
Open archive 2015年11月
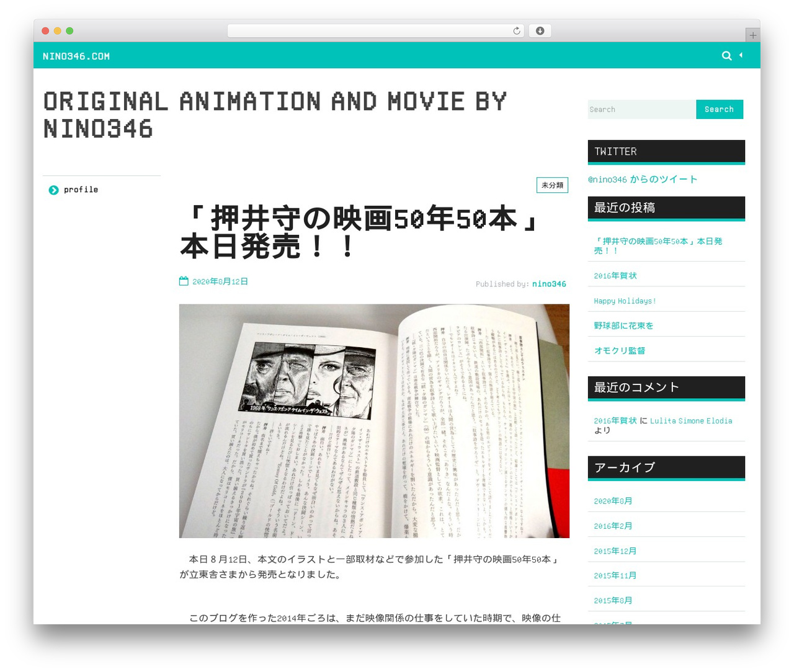615,575
